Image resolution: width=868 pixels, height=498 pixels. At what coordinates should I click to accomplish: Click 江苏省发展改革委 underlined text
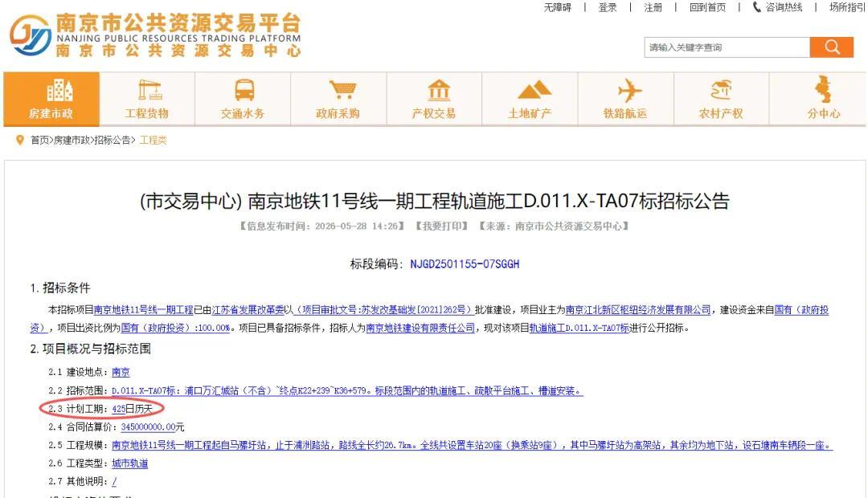[248, 310]
